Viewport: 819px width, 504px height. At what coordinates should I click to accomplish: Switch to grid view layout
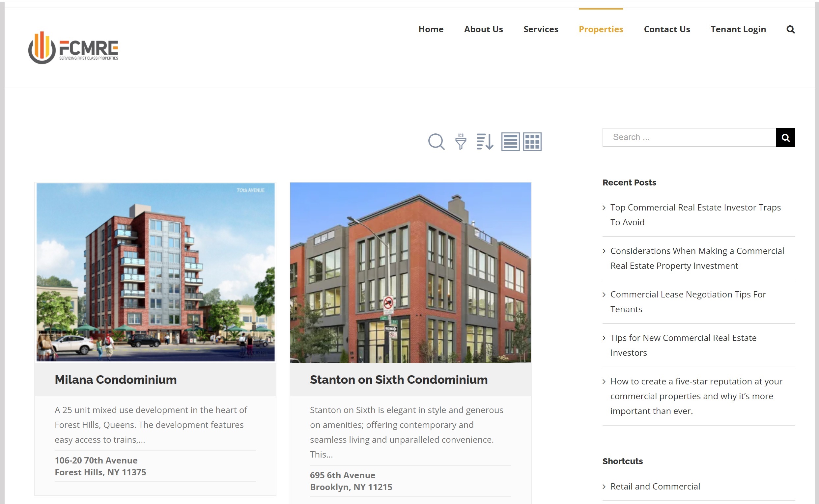(x=532, y=142)
